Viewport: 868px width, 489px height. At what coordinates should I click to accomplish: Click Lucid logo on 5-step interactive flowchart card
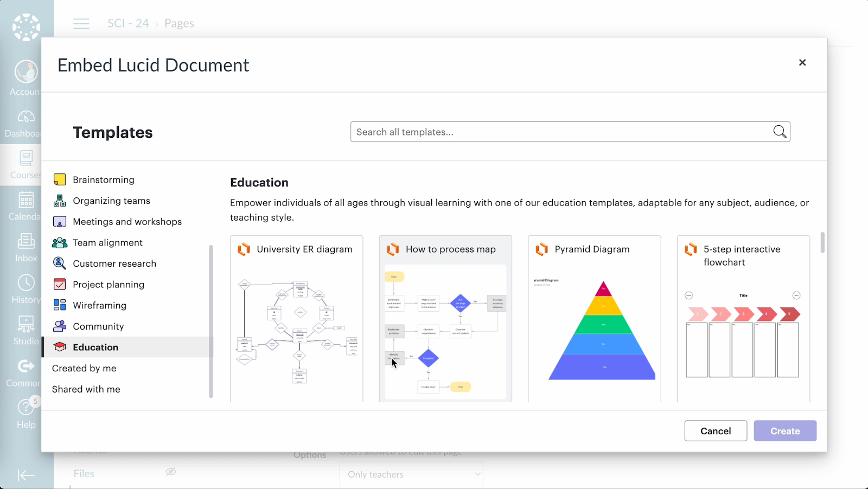tap(691, 249)
